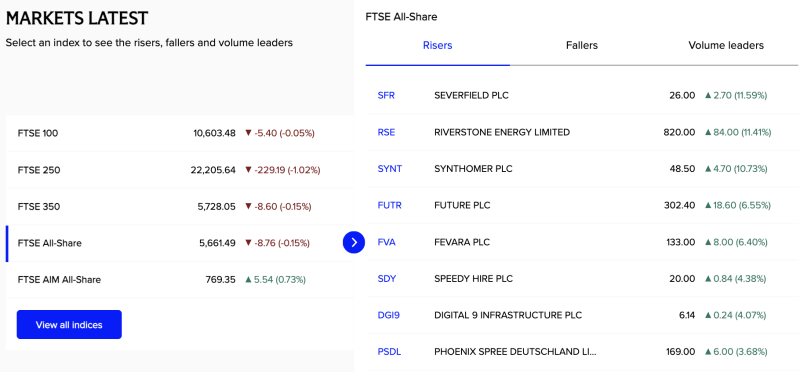
Task: Click Phoenix Spree's price 169.00
Action: 681,352
